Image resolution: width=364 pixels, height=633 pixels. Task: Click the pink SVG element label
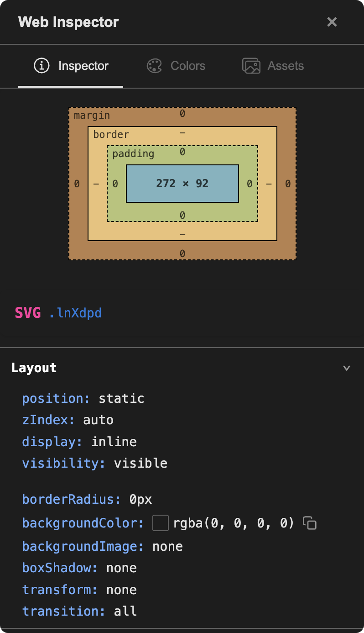click(27, 313)
